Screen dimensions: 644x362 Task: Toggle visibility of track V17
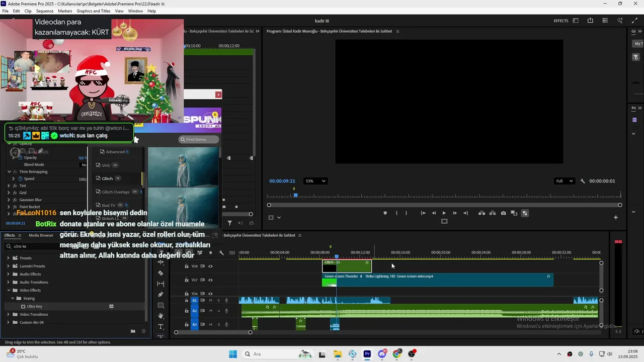pos(210,280)
